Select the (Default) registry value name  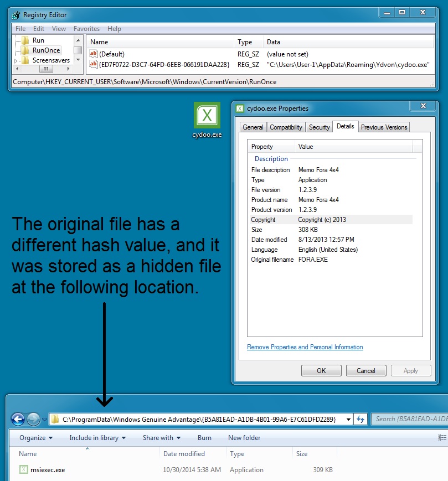click(112, 54)
